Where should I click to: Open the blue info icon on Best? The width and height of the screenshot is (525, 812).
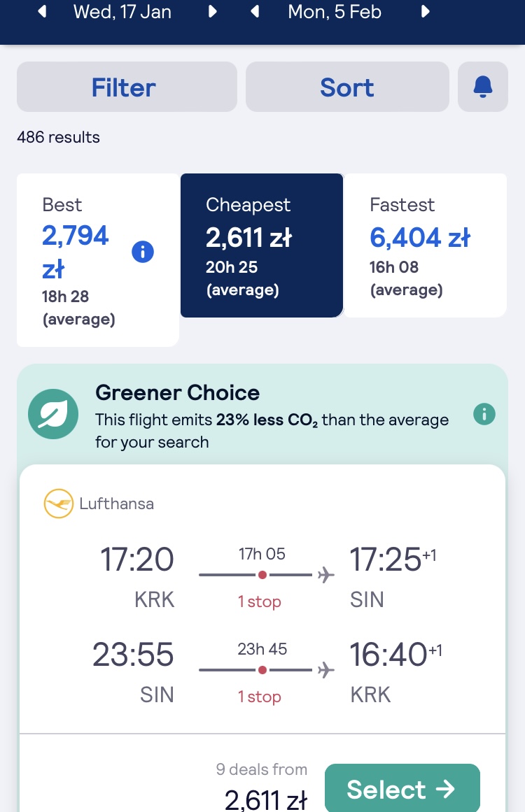[x=143, y=252]
